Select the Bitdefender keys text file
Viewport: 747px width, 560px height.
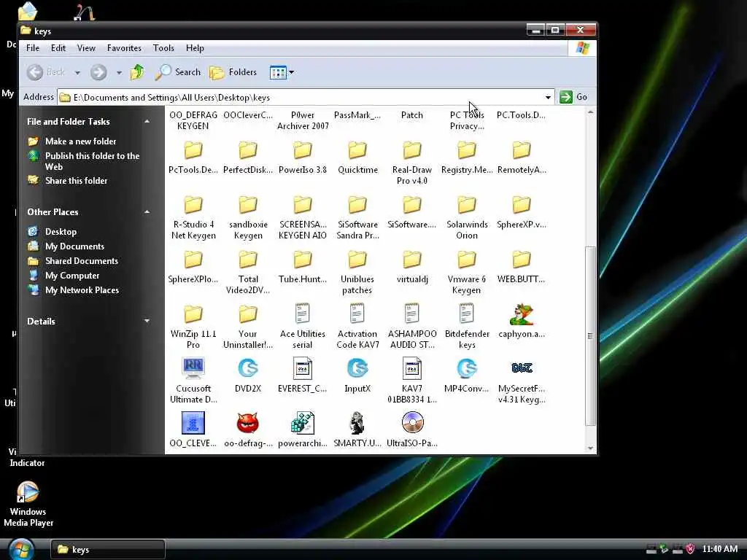[467, 327]
